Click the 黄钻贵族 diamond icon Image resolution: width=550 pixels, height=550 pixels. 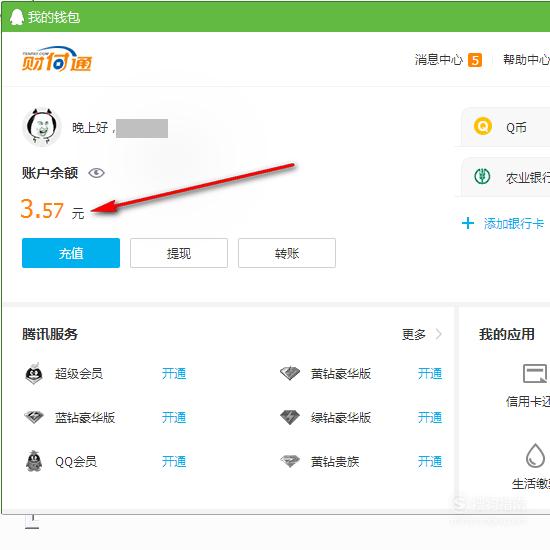point(290,461)
